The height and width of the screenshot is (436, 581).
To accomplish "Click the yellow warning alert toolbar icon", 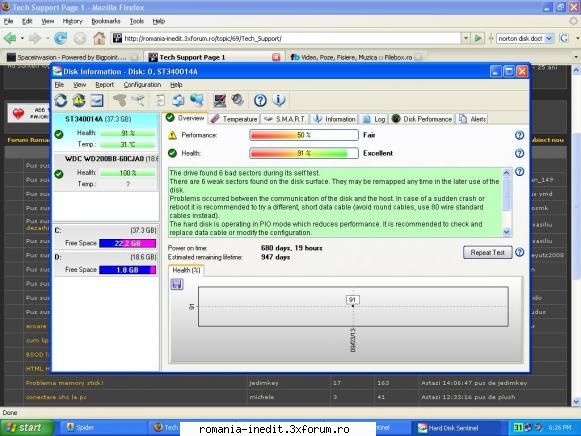I will (79, 100).
